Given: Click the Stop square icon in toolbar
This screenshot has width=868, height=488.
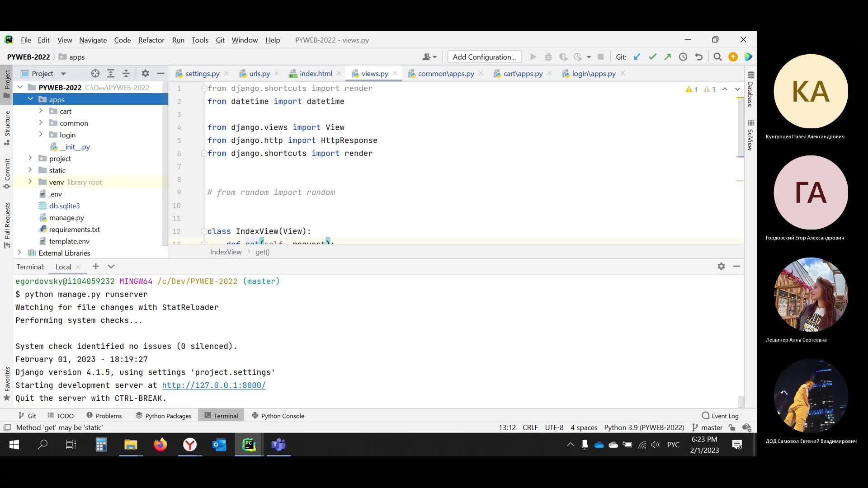Looking at the screenshot, I should (601, 57).
